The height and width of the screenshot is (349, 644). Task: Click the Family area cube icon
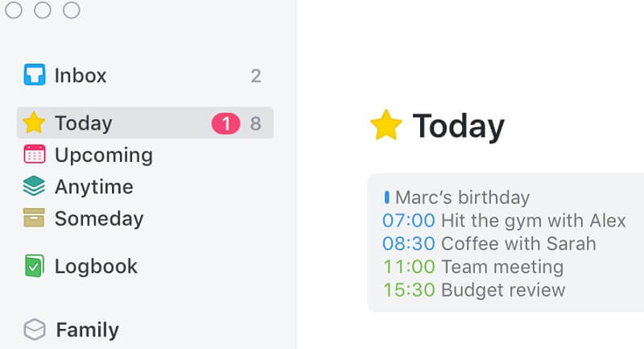(34, 330)
